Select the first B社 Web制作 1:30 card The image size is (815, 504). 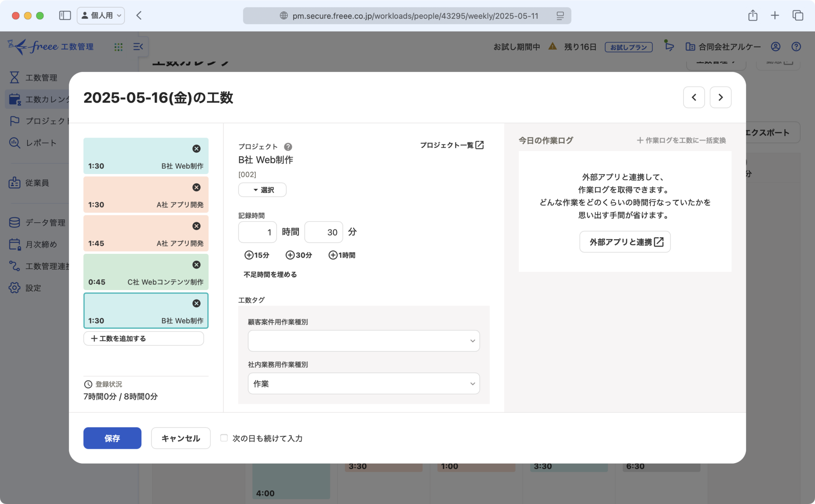(x=146, y=156)
